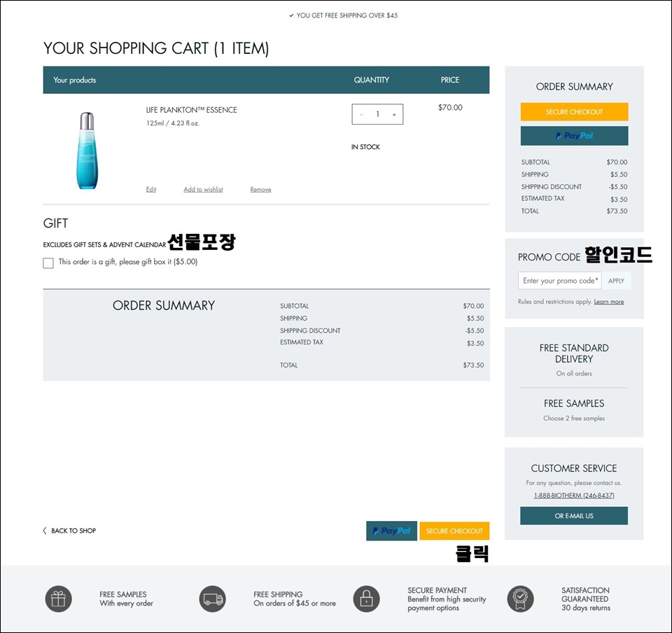Remove Life Plankton Essence from the cart

[260, 190]
